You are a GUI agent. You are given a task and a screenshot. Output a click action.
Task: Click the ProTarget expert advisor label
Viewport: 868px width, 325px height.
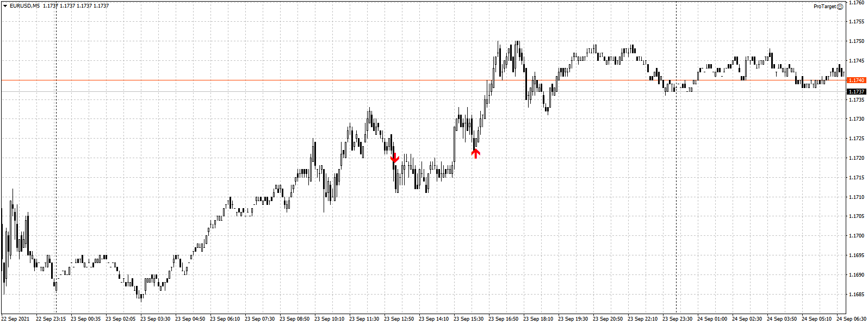[825, 7]
